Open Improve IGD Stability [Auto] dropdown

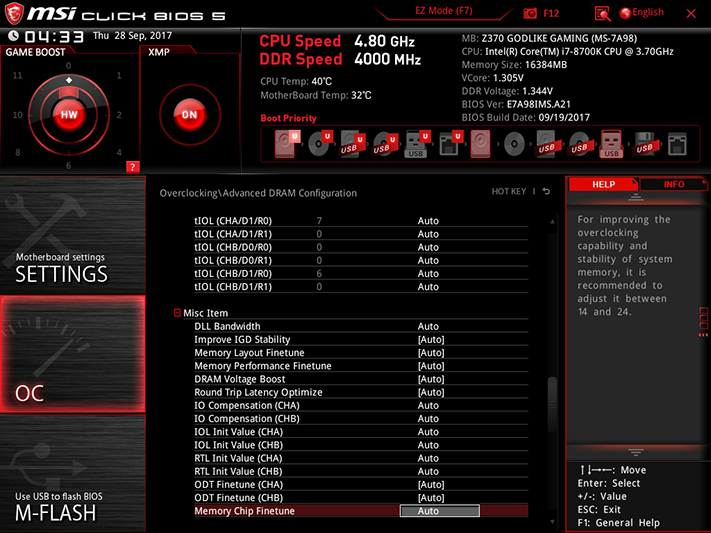pos(431,340)
